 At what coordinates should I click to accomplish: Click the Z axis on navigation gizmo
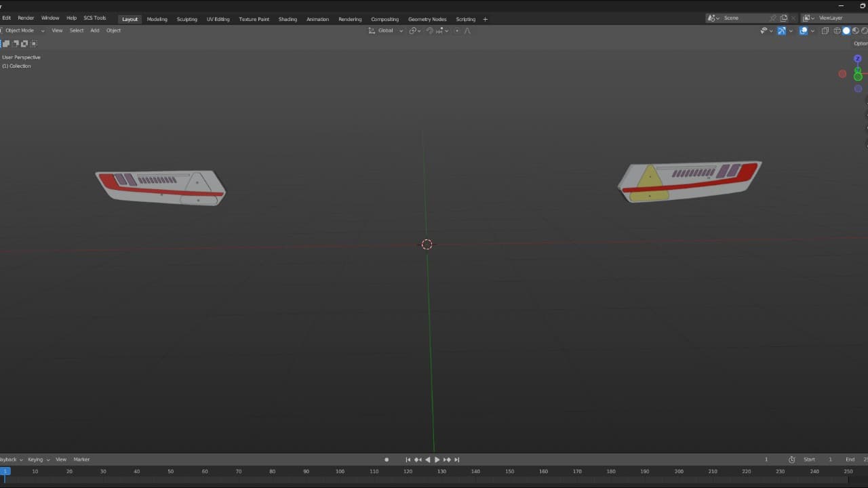tap(858, 59)
